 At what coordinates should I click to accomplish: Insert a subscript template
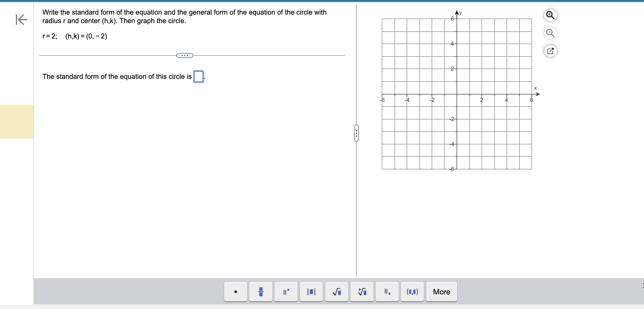coord(387,292)
